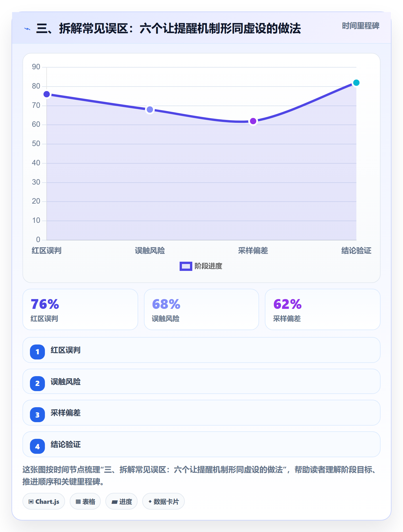The height and width of the screenshot is (532, 403).
Task: Click the 结论验证 text in step row 4
Action: tap(66, 445)
